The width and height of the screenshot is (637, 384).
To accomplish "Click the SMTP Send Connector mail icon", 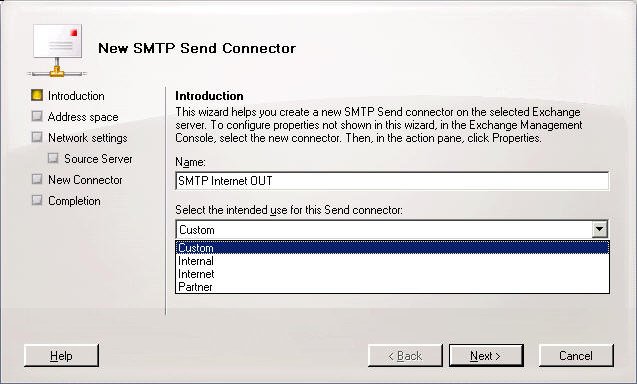I will coord(57,50).
